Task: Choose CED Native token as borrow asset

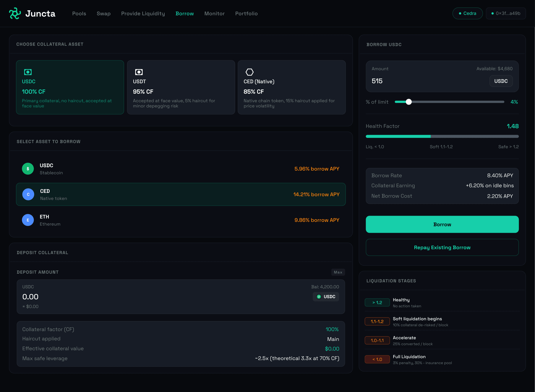Action: tap(181, 194)
